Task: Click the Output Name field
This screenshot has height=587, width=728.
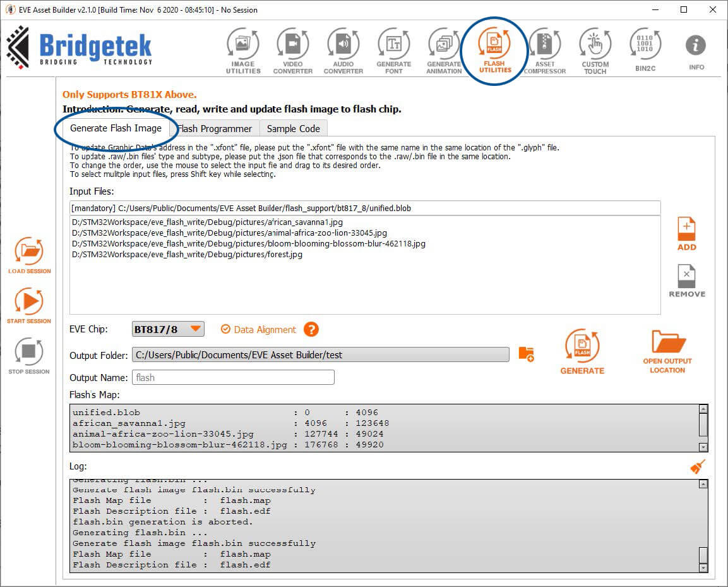Action: point(233,377)
